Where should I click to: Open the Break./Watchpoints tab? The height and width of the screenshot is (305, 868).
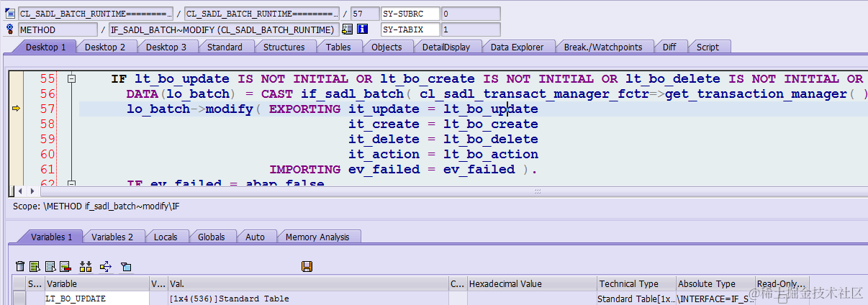(603, 47)
